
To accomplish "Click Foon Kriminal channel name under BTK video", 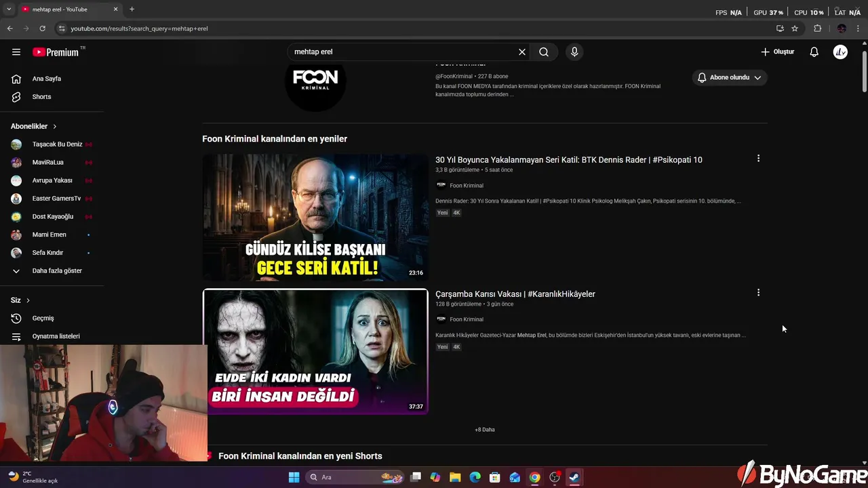I will click(467, 186).
